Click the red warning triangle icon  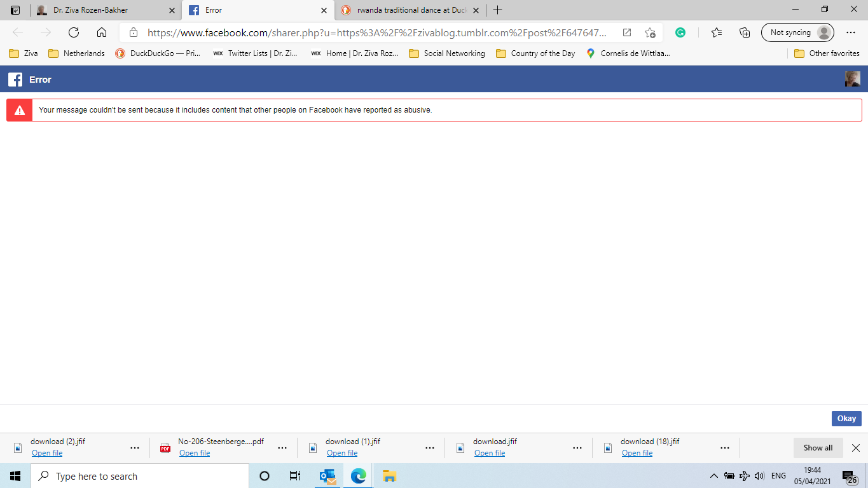click(19, 109)
